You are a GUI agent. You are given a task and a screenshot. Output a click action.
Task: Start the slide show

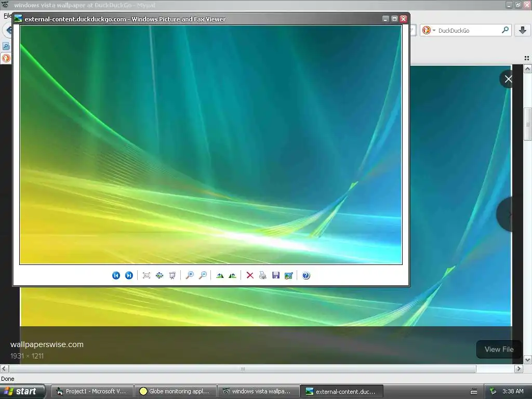pos(172,275)
